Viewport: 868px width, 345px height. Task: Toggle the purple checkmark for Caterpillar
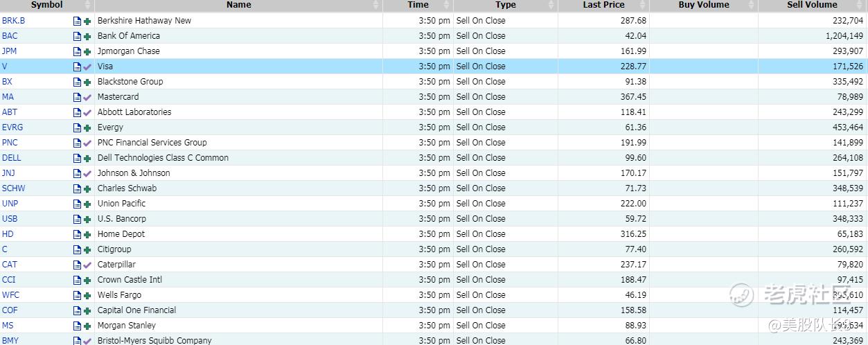point(87,265)
